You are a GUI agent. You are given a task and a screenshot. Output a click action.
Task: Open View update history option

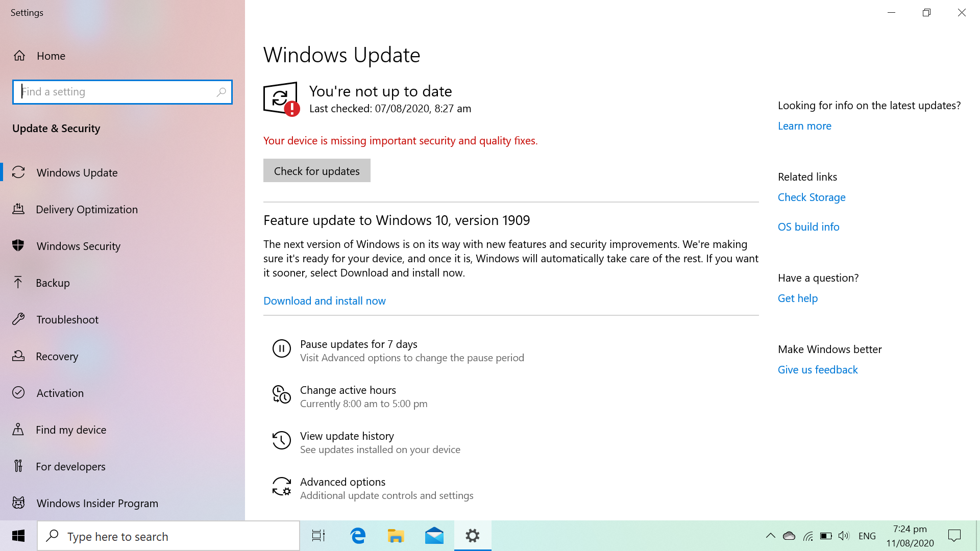point(366,442)
